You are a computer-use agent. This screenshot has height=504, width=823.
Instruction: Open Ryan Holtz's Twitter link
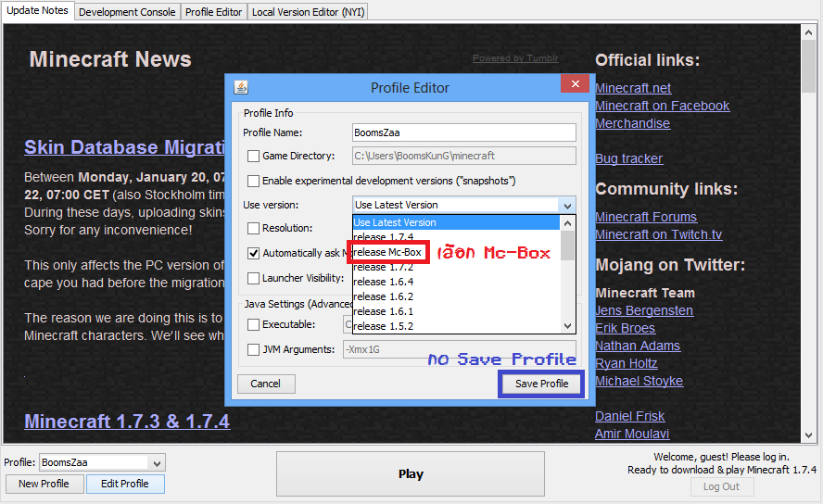(x=627, y=363)
